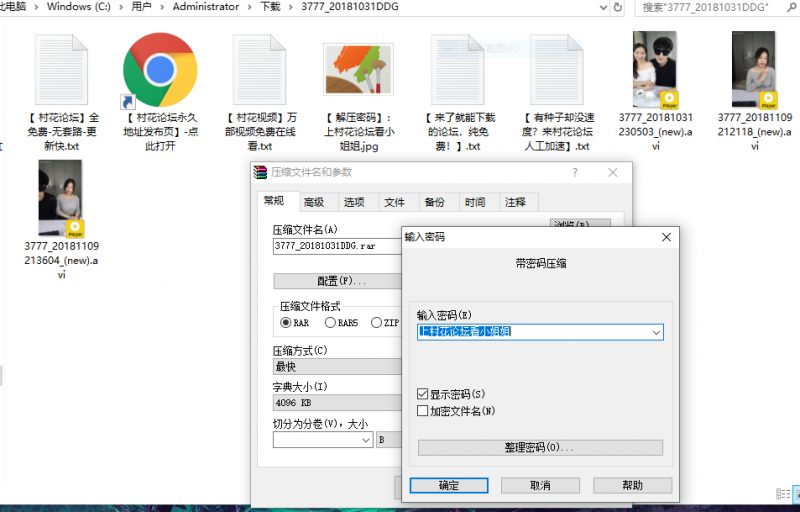Switch to the 文件 tab
The image size is (800, 512).
click(x=394, y=202)
